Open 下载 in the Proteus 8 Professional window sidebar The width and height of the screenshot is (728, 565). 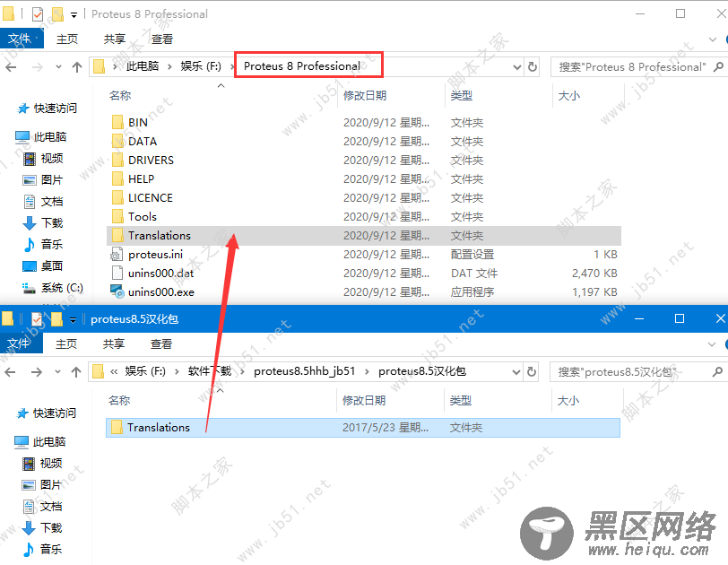pyautogui.click(x=43, y=222)
